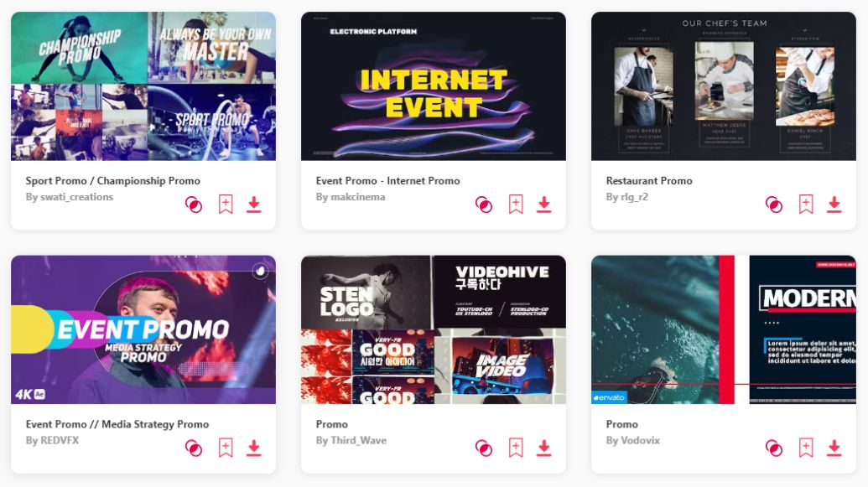Viewport: 868px width, 487px height.
Task: Open author swati_creations profile link
Action: [x=76, y=197]
